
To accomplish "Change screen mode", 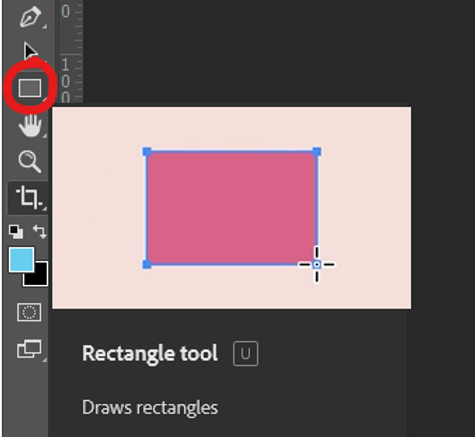I will click(x=29, y=349).
